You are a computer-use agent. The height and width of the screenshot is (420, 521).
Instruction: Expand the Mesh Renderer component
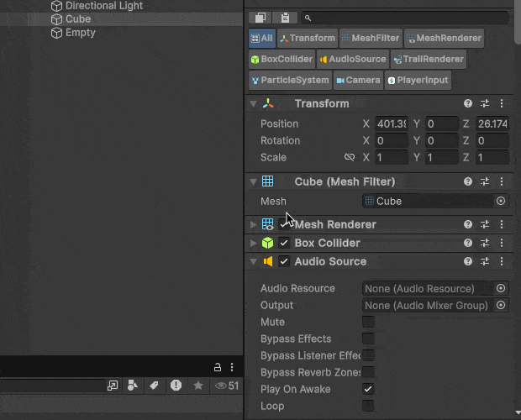pyautogui.click(x=253, y=224)
